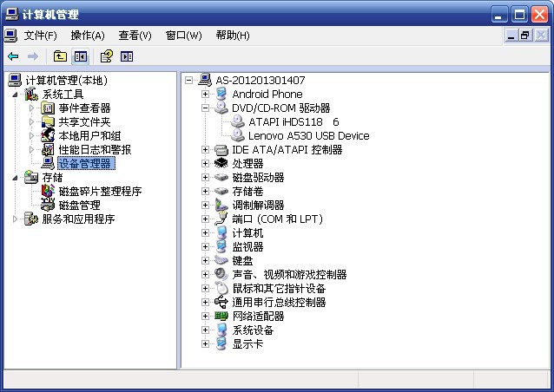This screenshot has width=554, height=392.
Task: Click the Up one level toolbar icon
Action: click(60, 56)
